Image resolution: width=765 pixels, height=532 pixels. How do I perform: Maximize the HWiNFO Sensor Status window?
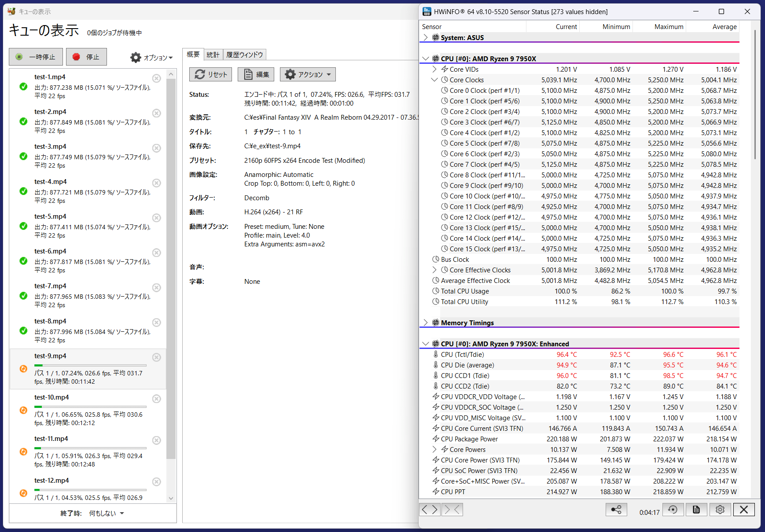[721, 11]
